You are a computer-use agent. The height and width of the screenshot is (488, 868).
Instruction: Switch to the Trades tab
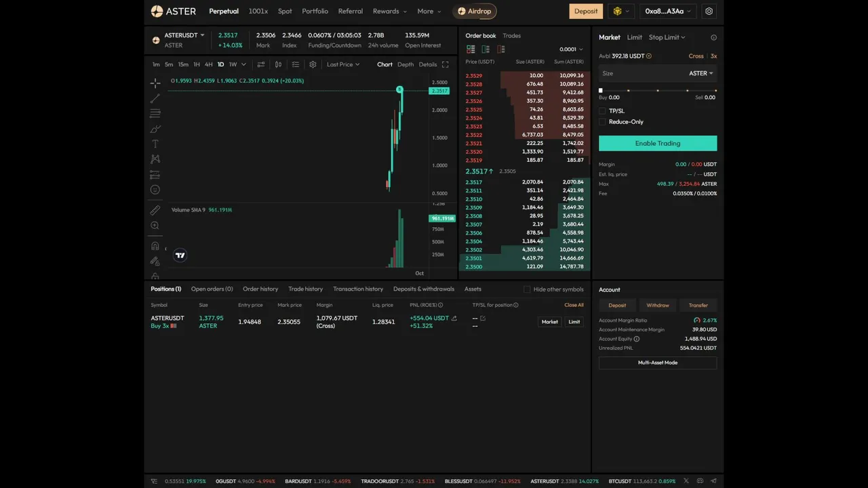click(511, 35)
